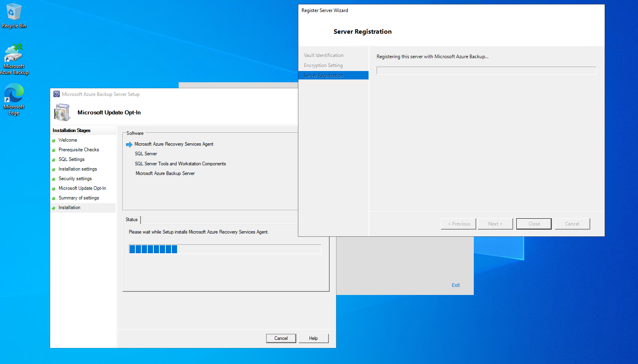Click the Close button in Register Server Wizard
The height and width of the screenshot is (364, 638).
click(x=534, y=224)
